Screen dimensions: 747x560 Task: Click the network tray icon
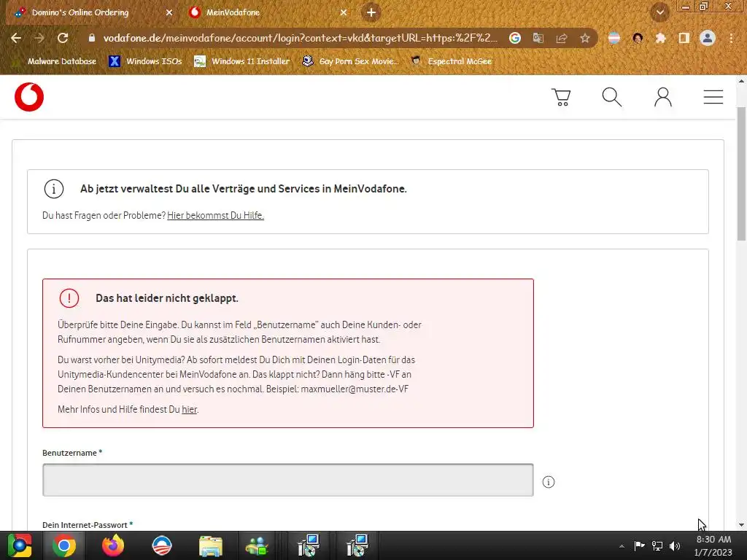point(657,545)
